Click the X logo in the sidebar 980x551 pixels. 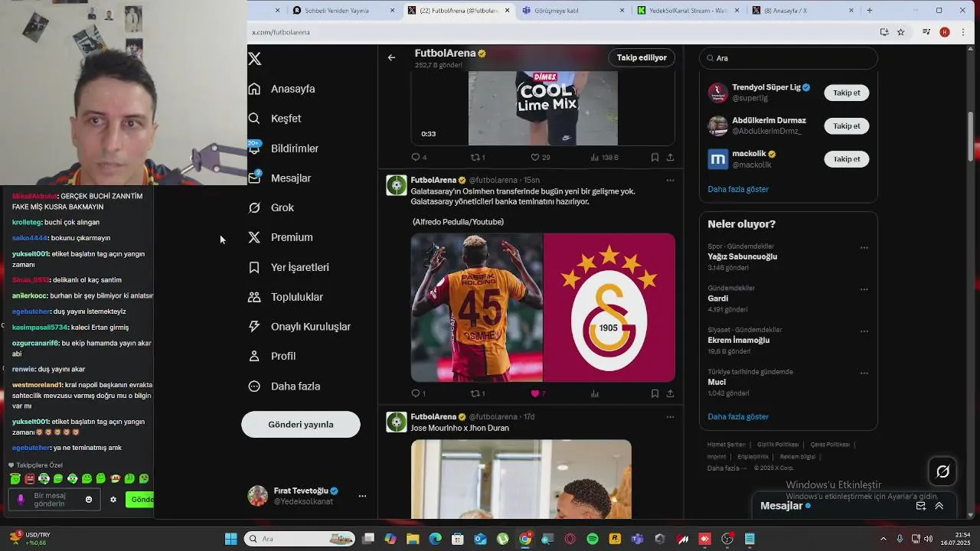click(255, 59)
